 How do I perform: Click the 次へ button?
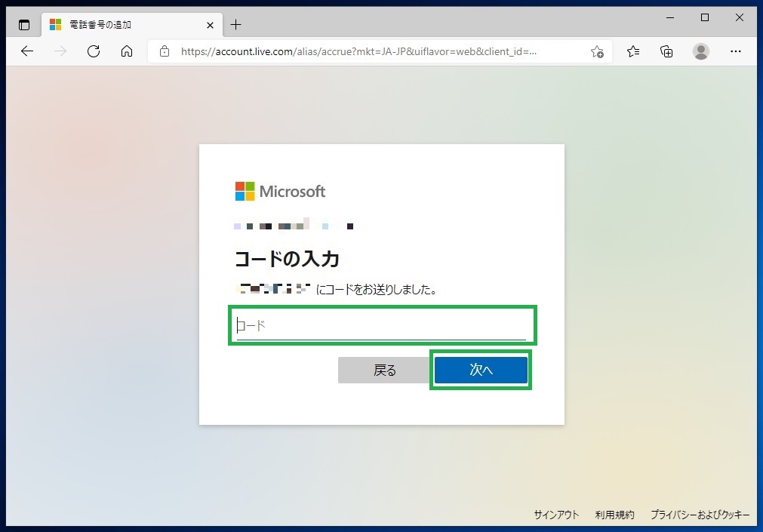tap(481, 370)
